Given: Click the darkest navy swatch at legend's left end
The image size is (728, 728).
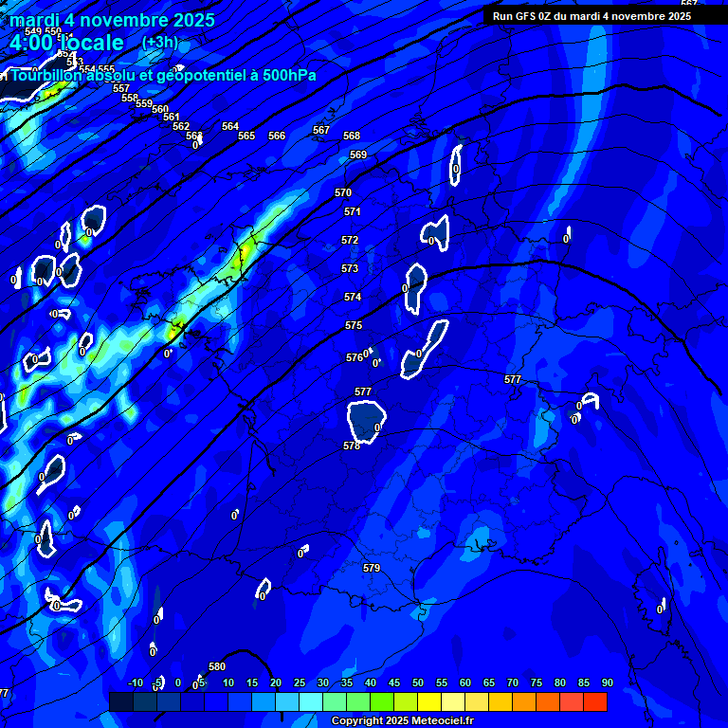Looking at the screenshot, I should point(120,701).
